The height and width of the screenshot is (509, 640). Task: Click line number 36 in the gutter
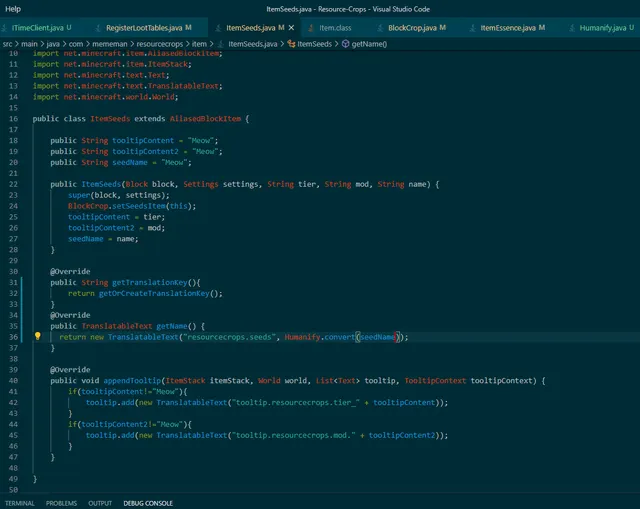(x=13, y=337)
